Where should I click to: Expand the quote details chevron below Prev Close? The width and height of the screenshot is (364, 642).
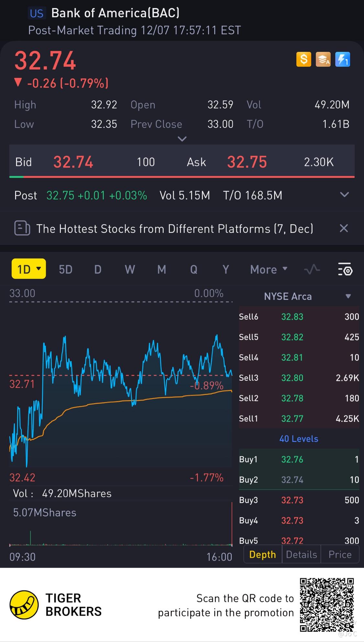(182, 139)
